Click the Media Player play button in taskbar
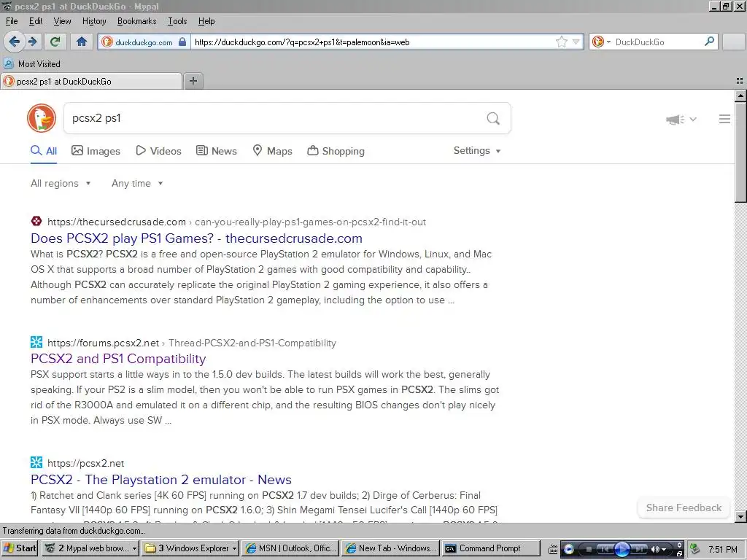The width and height of the screenshot is (747, 560). (x=622, y=549)
